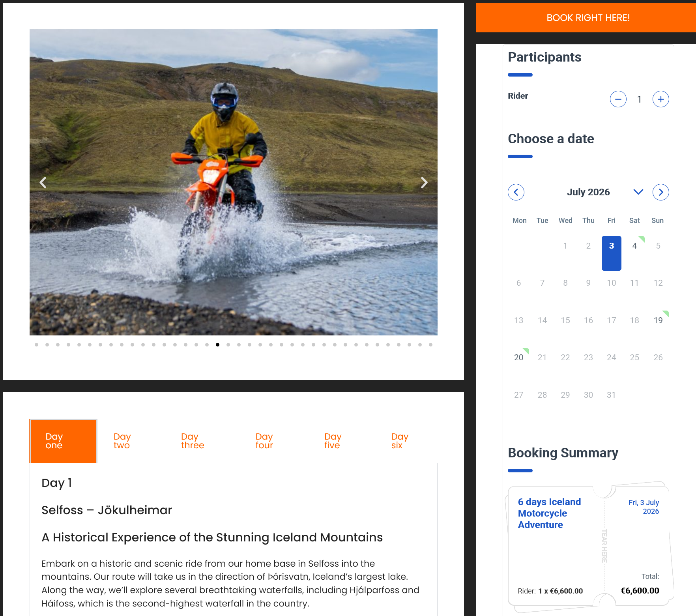Increase the Rider count with plus
The height and width of the screenshot is (616, 696).
[660, 99]
